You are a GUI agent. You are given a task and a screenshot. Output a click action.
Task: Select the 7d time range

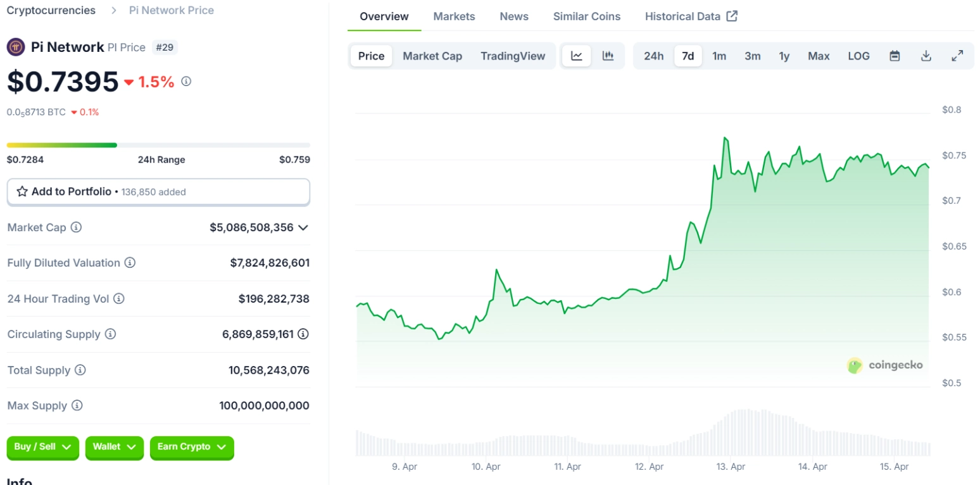click(x=688, y=56)
